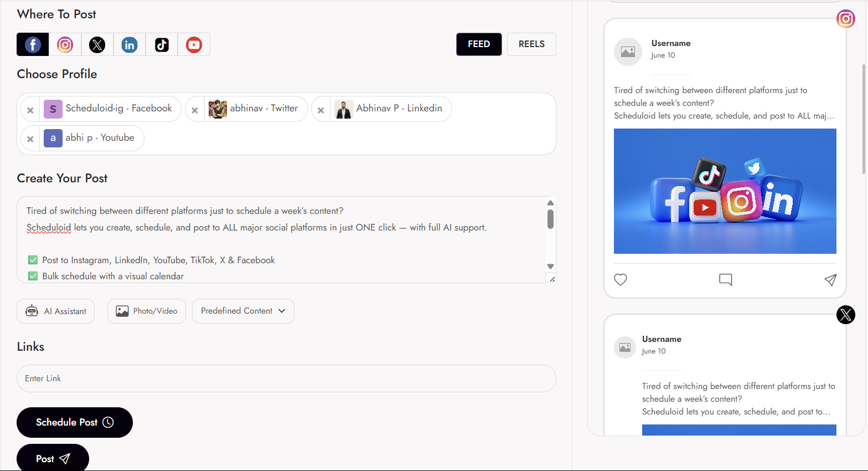Click the Instagram badge on first preview
The image size is (868, 471).
coord(846,19)
